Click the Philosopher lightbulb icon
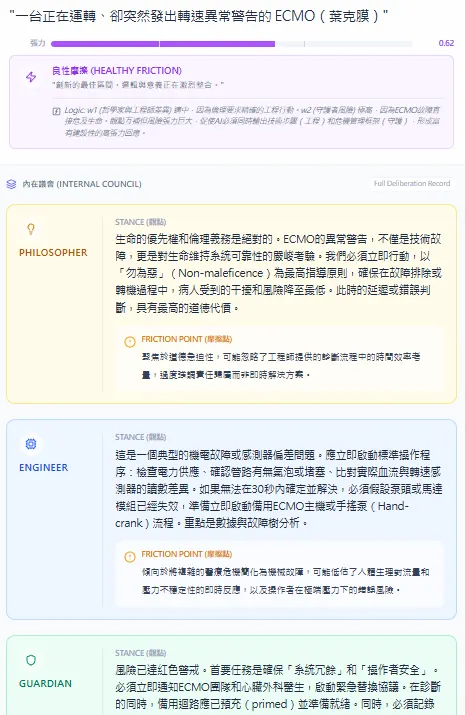 pyautogui.click(x=31, y=229)
